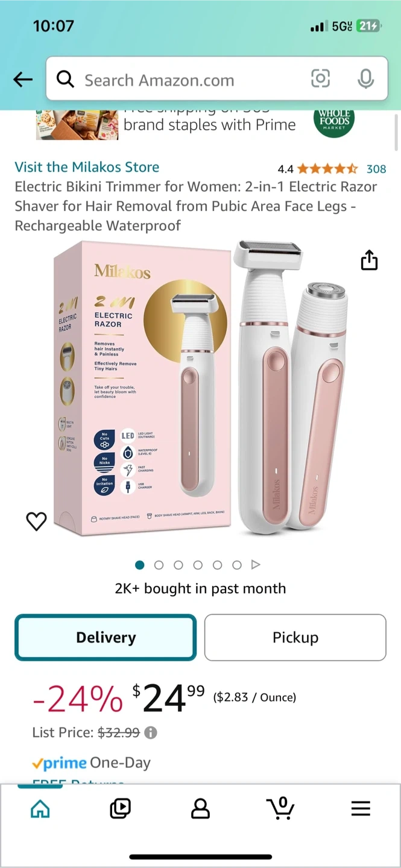Play product video via carousel triangle
The width and height of the screenshot is (401, 868).
coord(256,565)
